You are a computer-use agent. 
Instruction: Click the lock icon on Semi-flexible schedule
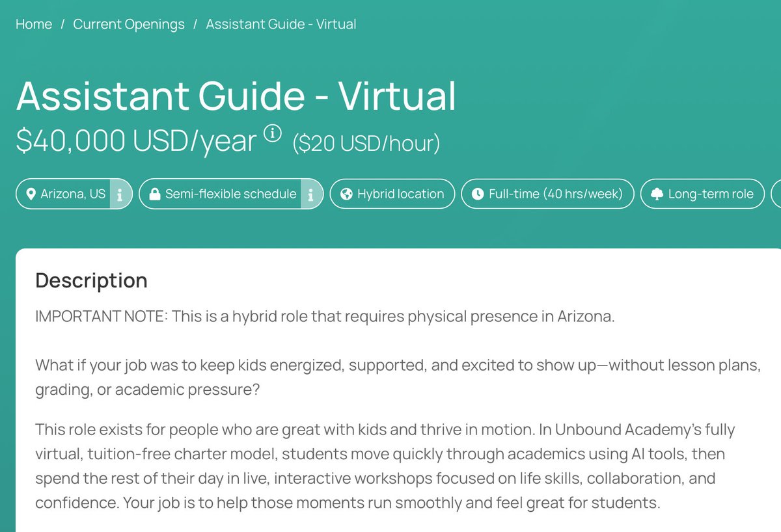pyautogui.click(x=155, y=194)
